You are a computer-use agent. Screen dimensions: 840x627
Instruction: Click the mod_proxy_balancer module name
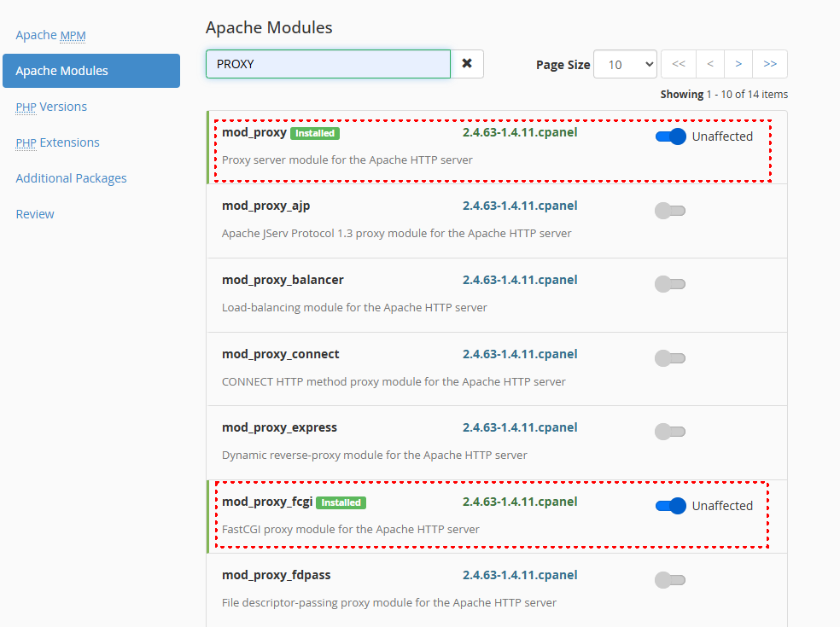pyautogui.click(x=283, y=280)
